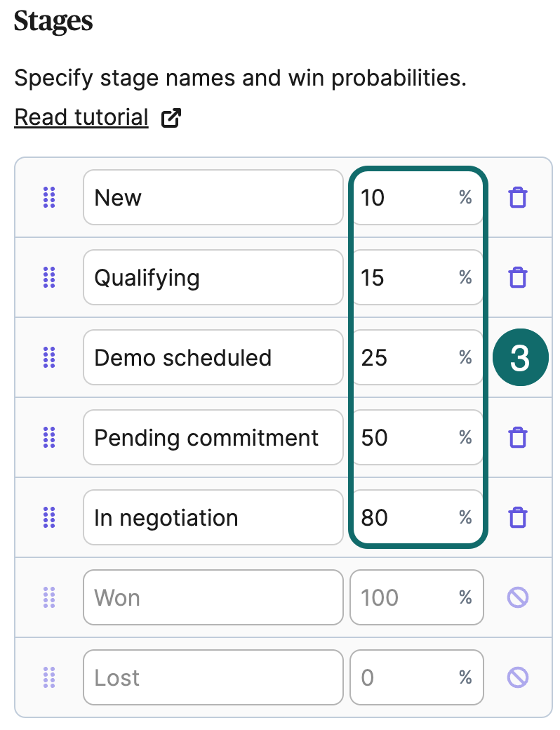Click drag handle beside the New stage
Viewport: 560px width, 730px height.
click(49, 197)
